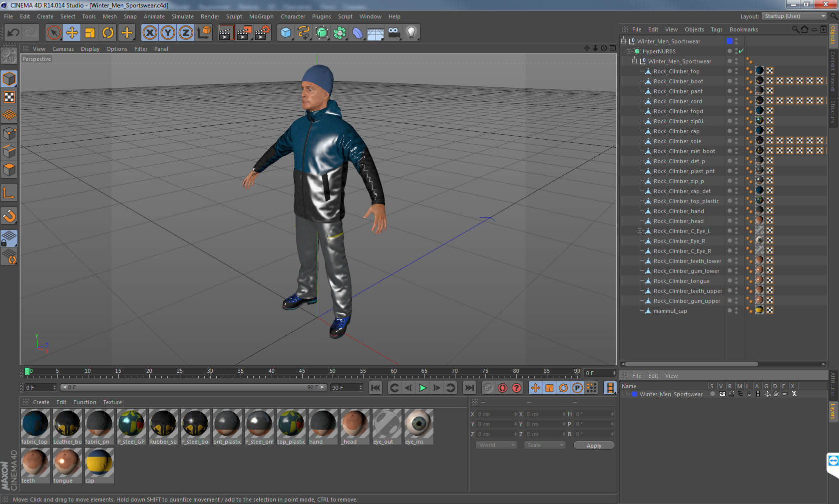Jump to the animation end
839x504 pixels.
point(469,388)
